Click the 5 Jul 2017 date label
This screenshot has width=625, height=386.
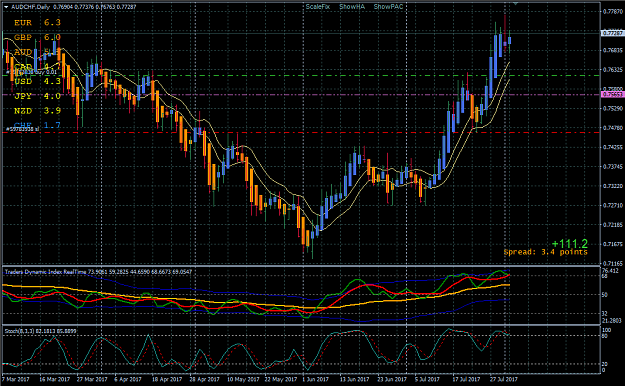(x=427, y=379)
